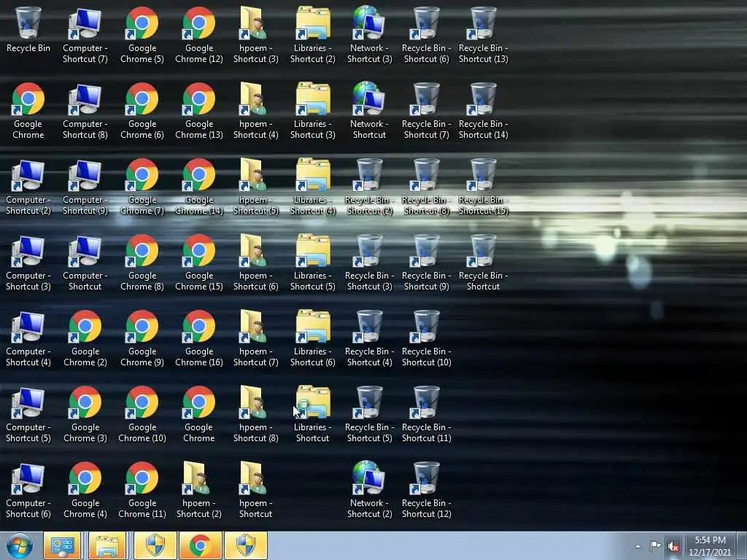Open the clock showing 5:54 PM
This screenshot has height=560, width=747.
[x=710, y=546]
